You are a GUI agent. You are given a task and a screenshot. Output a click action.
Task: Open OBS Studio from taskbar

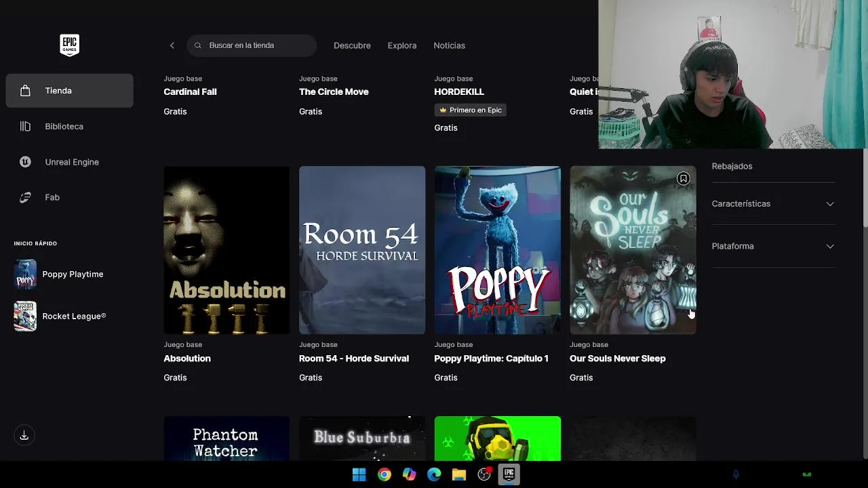484,474
